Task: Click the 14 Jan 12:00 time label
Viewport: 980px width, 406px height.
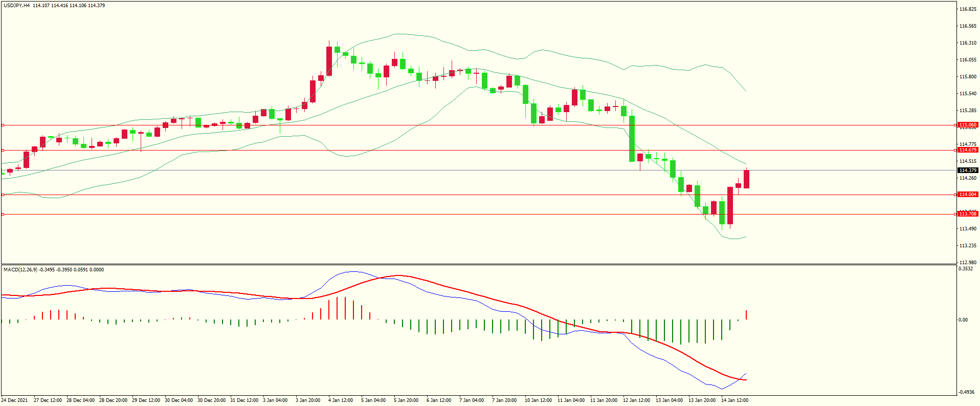Action: [734, 400]
